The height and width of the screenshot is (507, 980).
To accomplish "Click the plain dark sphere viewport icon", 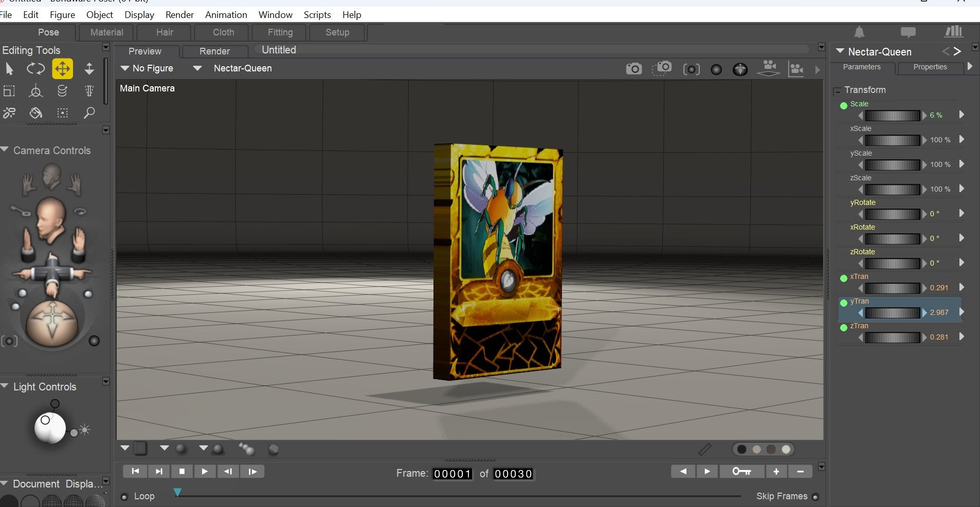I will click(716, 69).
